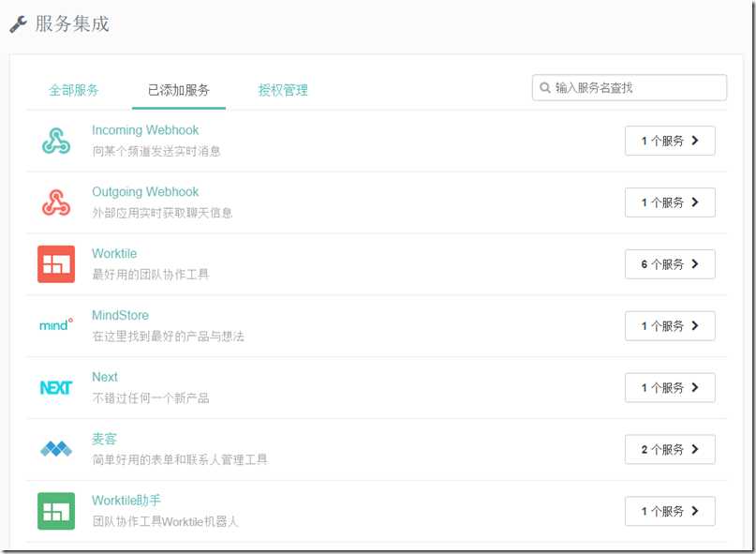Open the MindStore title link
The image size is (756, 554).
120,316
